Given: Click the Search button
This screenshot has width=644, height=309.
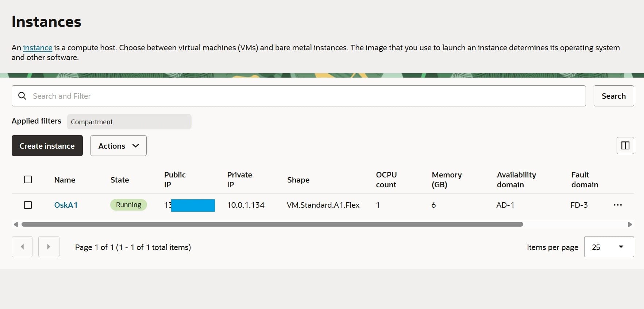Looking at the screenshot, I should (x=613, y=96).
